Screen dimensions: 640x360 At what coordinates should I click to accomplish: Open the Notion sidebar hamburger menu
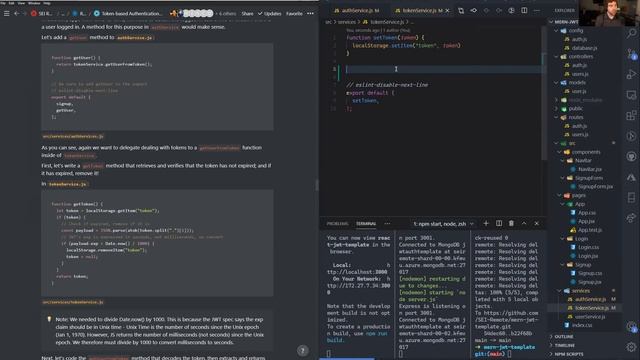(x=7, y=13)
